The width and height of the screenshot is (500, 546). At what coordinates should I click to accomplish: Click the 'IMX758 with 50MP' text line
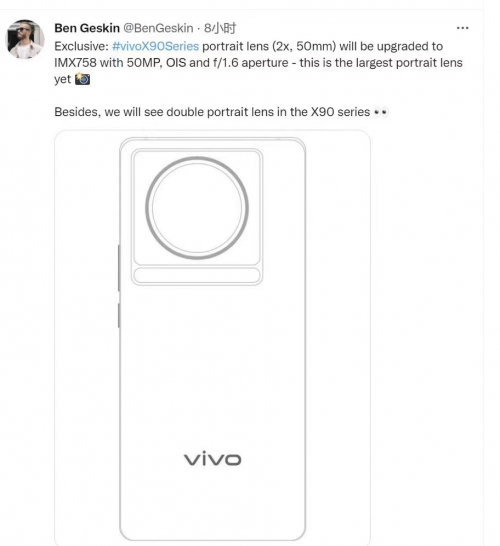coord(258,63)
